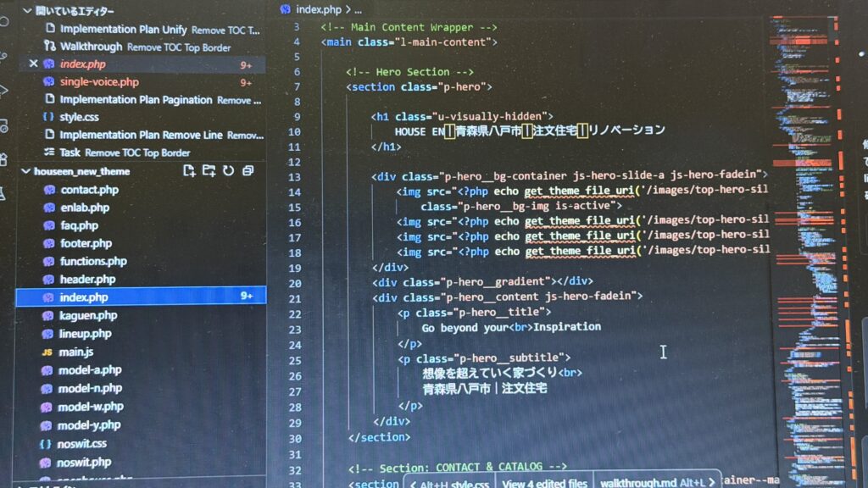Click the New File icon in explorer header

(190, 171)
